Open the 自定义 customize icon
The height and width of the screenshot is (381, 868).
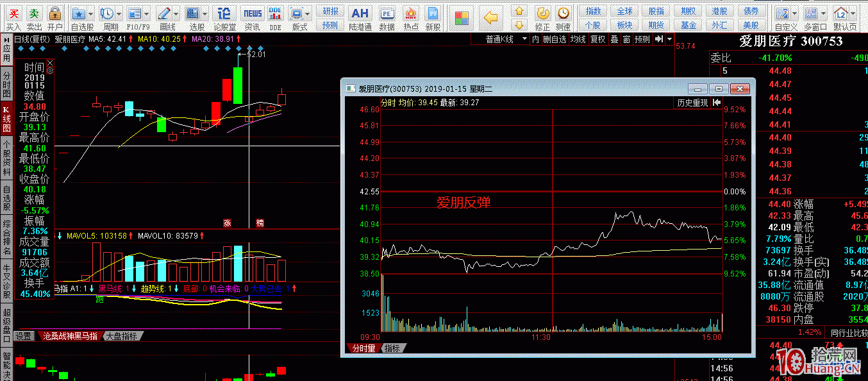pos(782,13)
